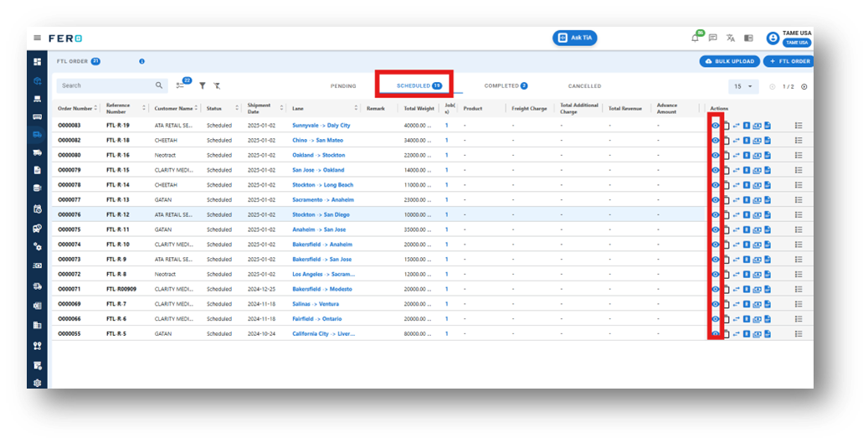Image resolution: width=868 pixels, height=443 pixels.
Task: Open the chat messages icon in header
Action: [x=712, y=38]
